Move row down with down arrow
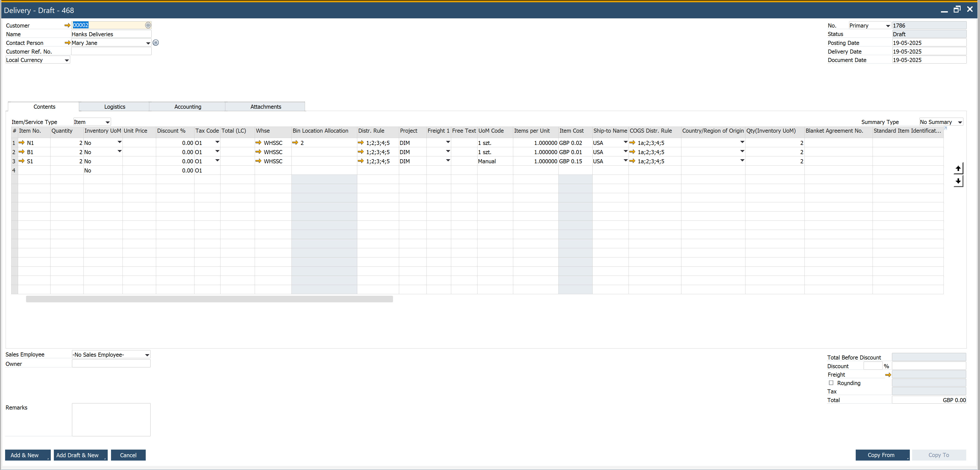Image resolution: width=980 pixels, height=470 pixels. (958, 181)
